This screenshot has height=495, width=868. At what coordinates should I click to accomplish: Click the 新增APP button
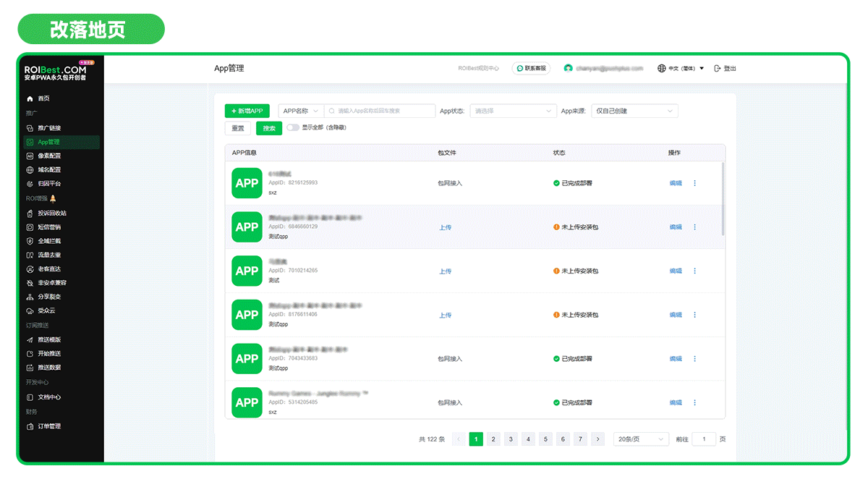pyautogui.click(x=247, y=111)
